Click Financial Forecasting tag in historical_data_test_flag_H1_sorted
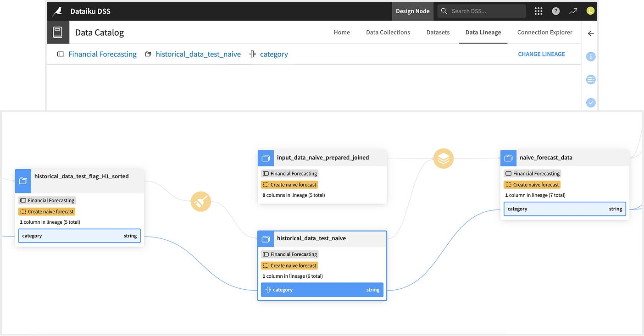This screenshot has width=644, height=336. [47, 200]
